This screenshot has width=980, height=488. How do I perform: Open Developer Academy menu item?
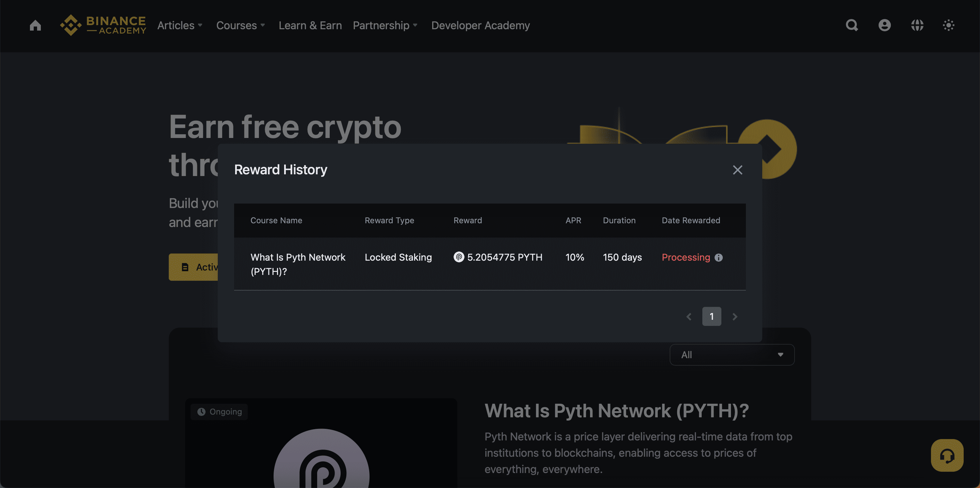pos(480,25)
